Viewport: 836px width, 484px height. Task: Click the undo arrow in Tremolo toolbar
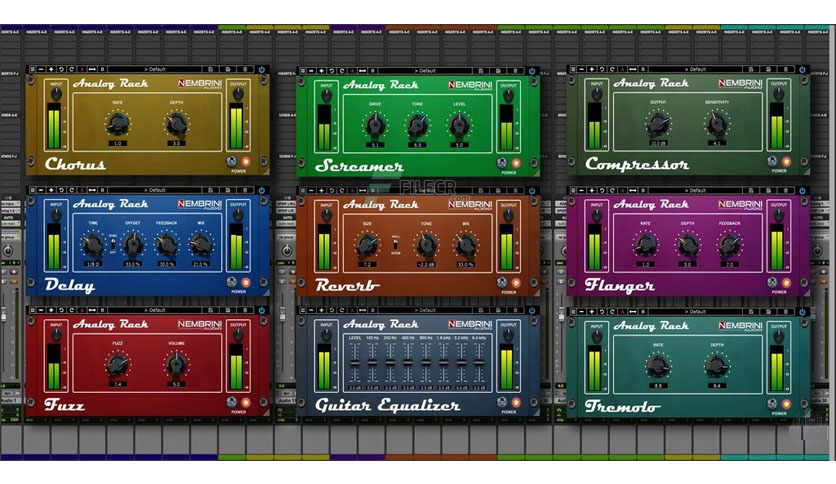click(x=602, y=311)
